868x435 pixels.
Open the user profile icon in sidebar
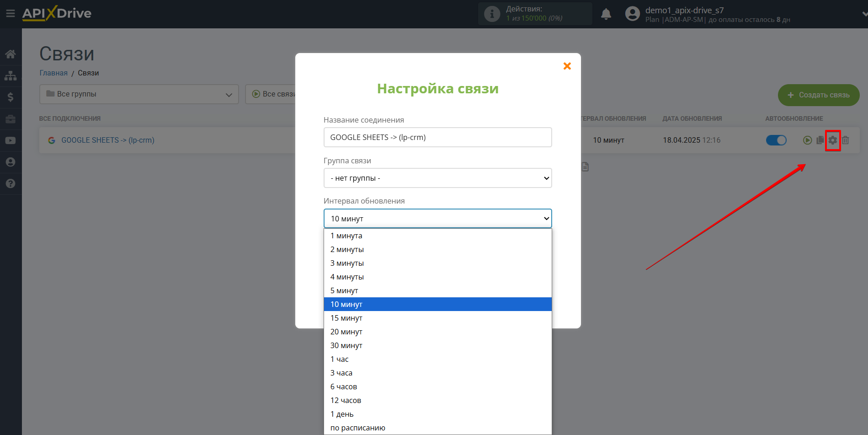11,162
